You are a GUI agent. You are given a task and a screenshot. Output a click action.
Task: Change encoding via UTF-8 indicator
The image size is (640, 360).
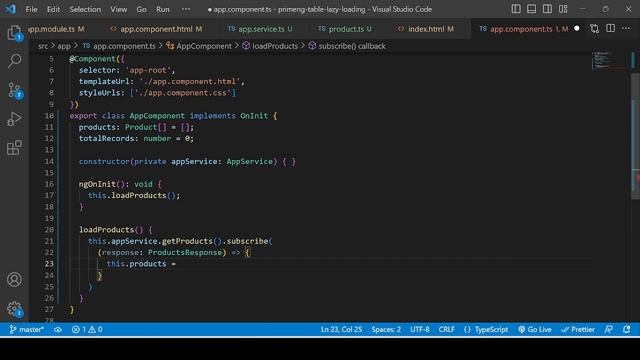[420, 329]
